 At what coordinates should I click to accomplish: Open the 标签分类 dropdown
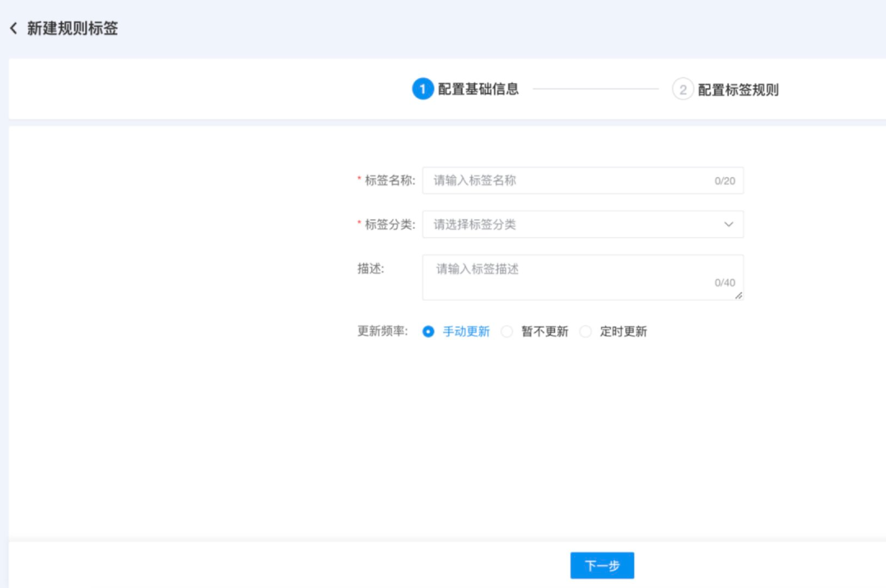tap(583, 224)
